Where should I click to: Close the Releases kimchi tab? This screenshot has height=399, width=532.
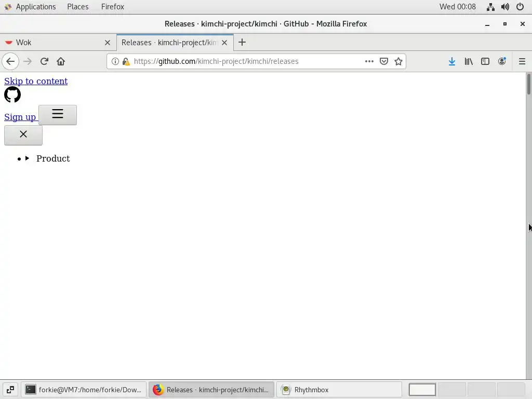(224, 43)
